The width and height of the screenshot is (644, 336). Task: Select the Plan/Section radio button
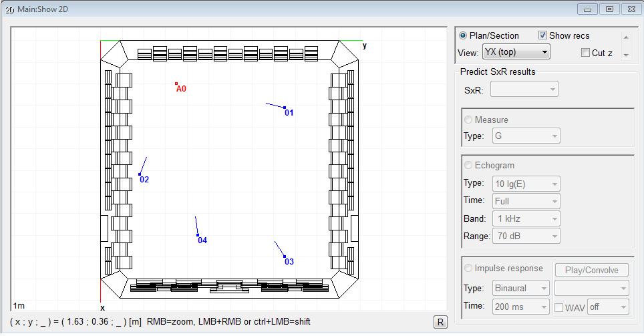[x=463, y=35]
